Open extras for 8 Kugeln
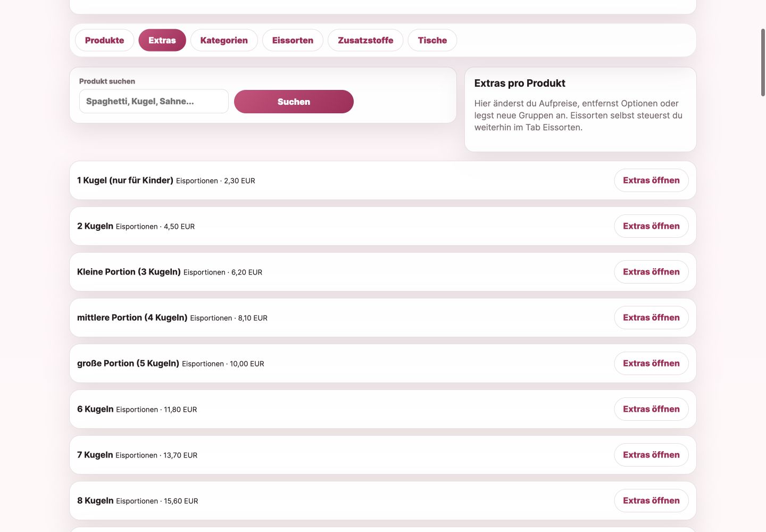Viewport: 766px width, 532px height. tap(651, 501)
